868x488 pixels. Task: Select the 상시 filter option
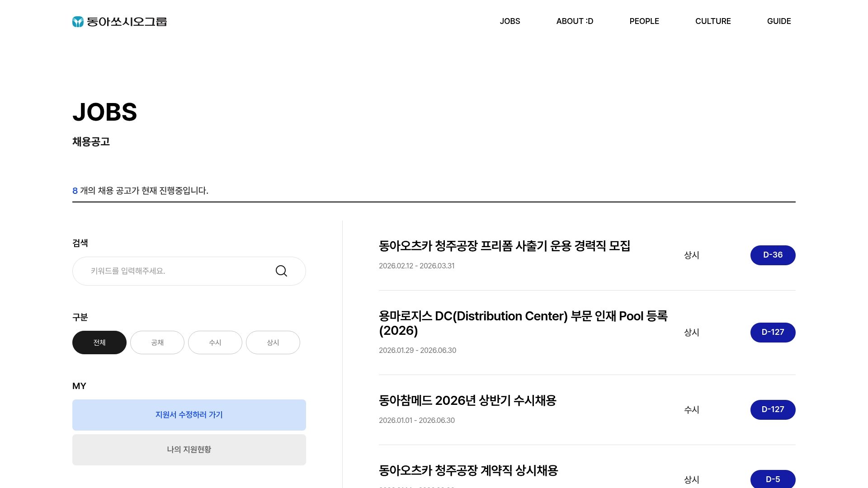pyautogui.click(x=273, y=342)
